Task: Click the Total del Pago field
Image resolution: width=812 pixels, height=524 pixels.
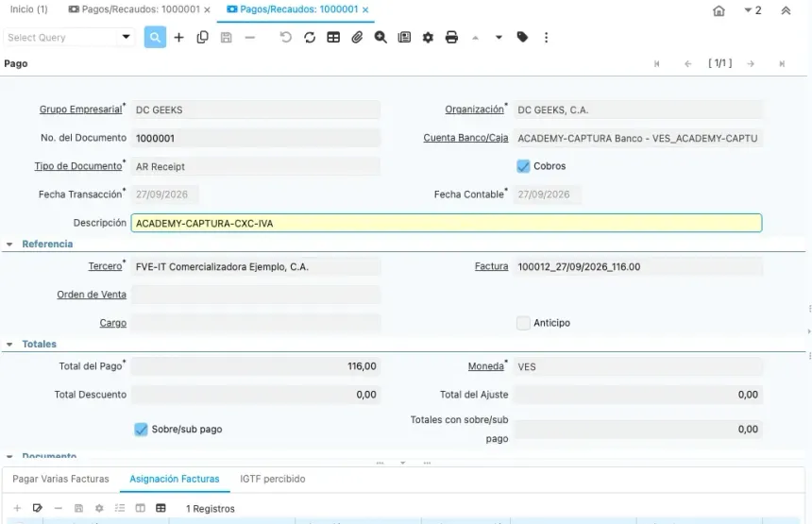Action: 256,366
